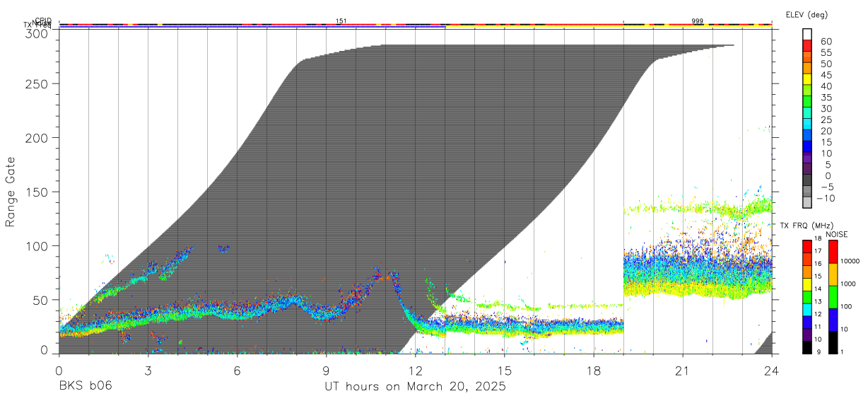This screenshot has width=868, height=401.
Task: Pick the red swatch in ELEV color bar
Action: 807,45
